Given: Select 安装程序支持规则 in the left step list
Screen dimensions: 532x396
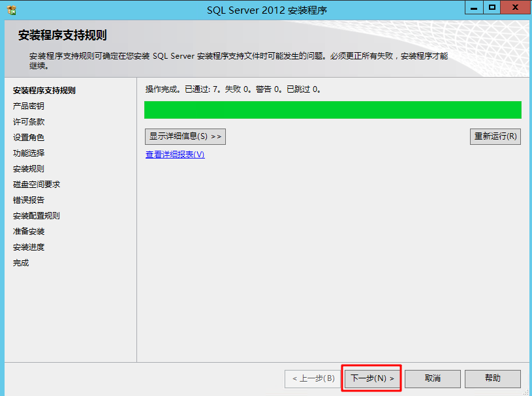Looking at the screenshot, I should tap(44, 91).
